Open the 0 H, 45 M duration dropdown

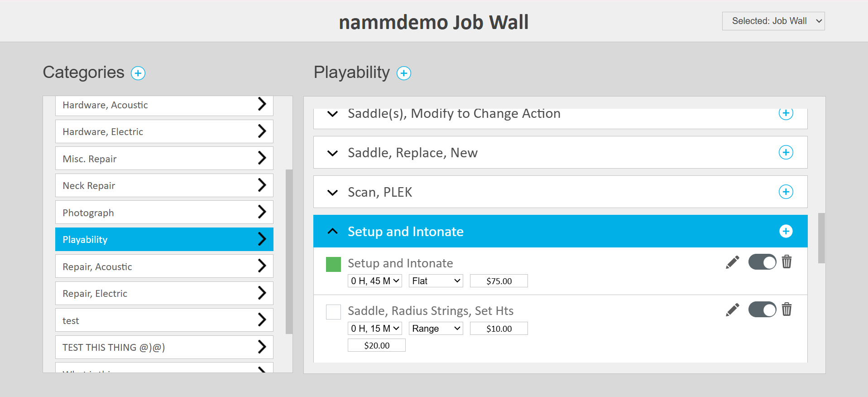[x=374, y=281]
